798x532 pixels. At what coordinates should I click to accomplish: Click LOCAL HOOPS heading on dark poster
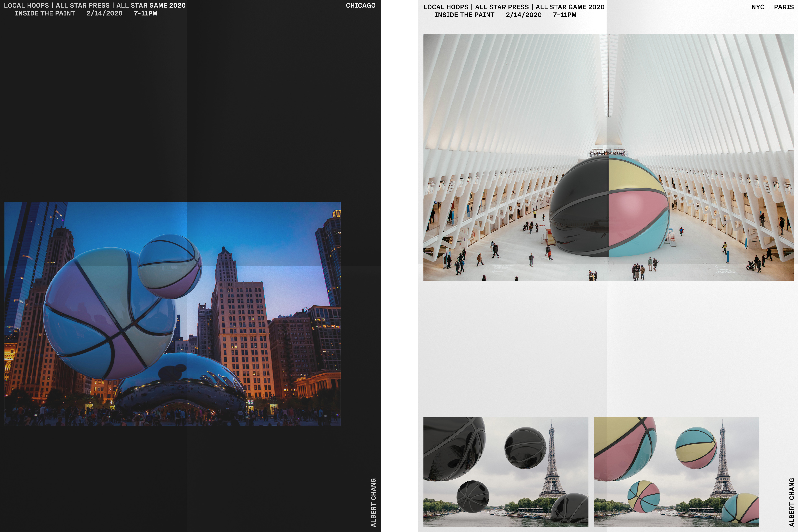coord(27,6)
